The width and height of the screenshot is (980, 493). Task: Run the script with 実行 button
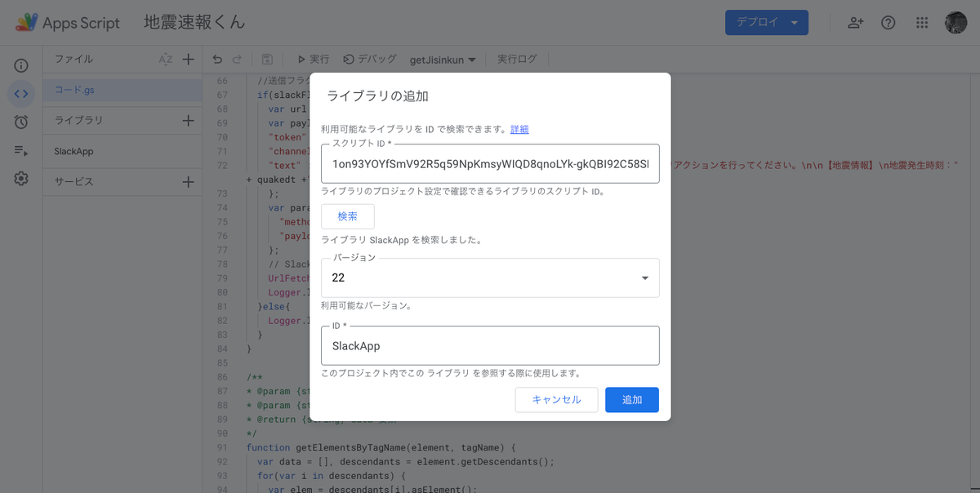point(313,59)
